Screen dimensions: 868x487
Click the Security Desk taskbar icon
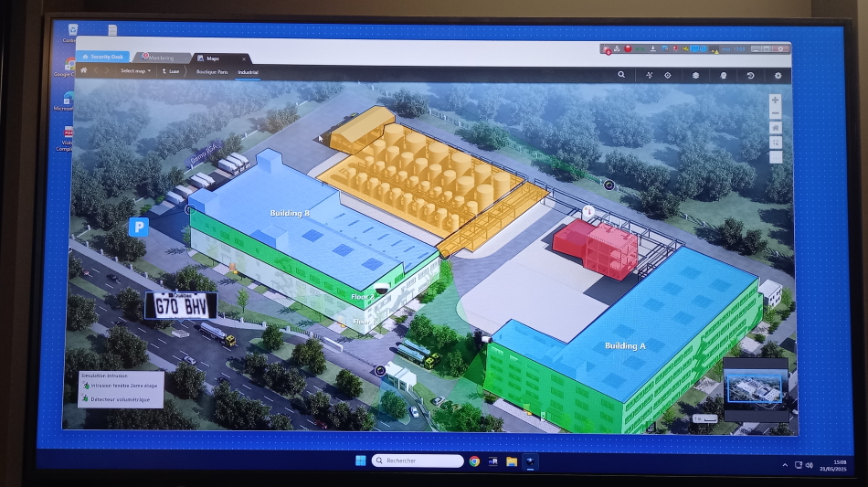coord(530,461)
